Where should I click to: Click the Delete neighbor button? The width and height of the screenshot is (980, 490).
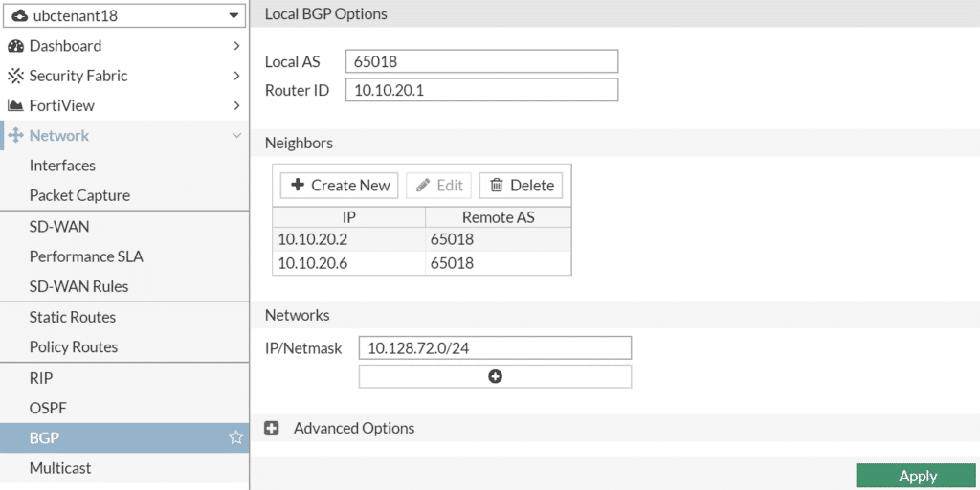[522, 186]
